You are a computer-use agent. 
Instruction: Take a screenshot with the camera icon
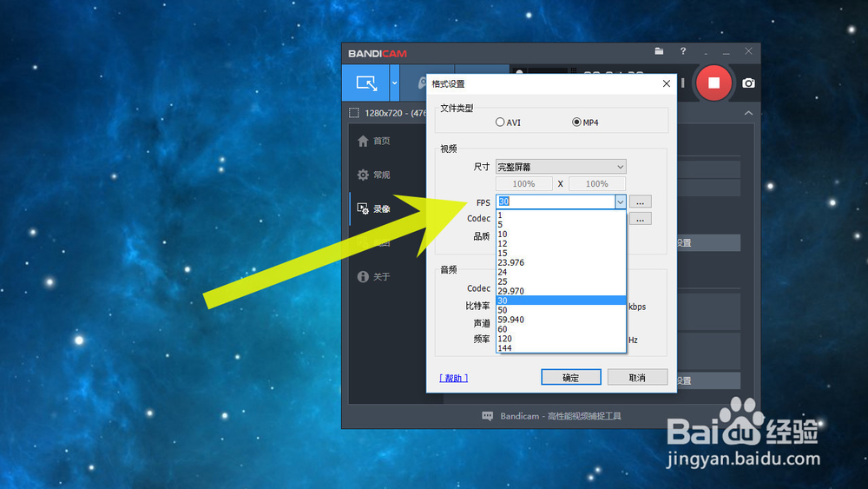pyautogui.click(x=748, y=83)
